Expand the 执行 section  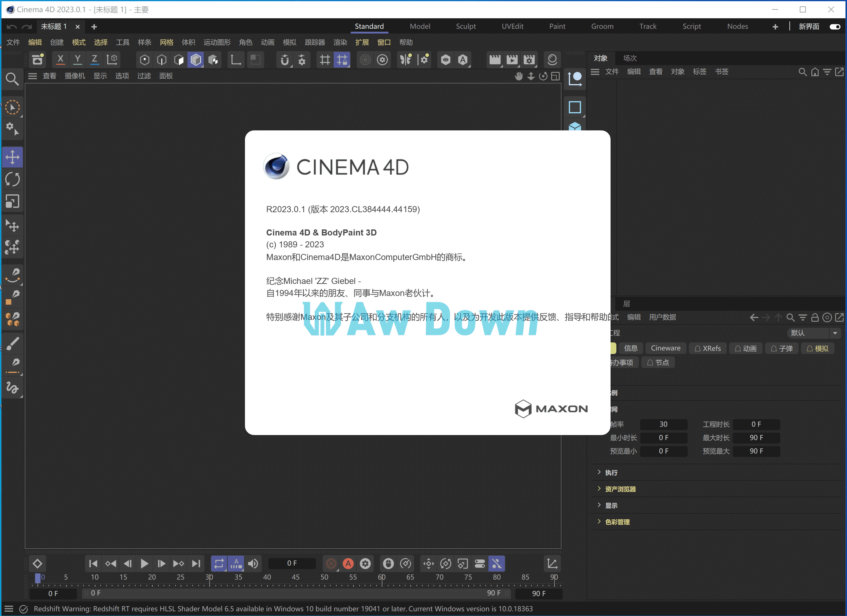coord(611,473)
